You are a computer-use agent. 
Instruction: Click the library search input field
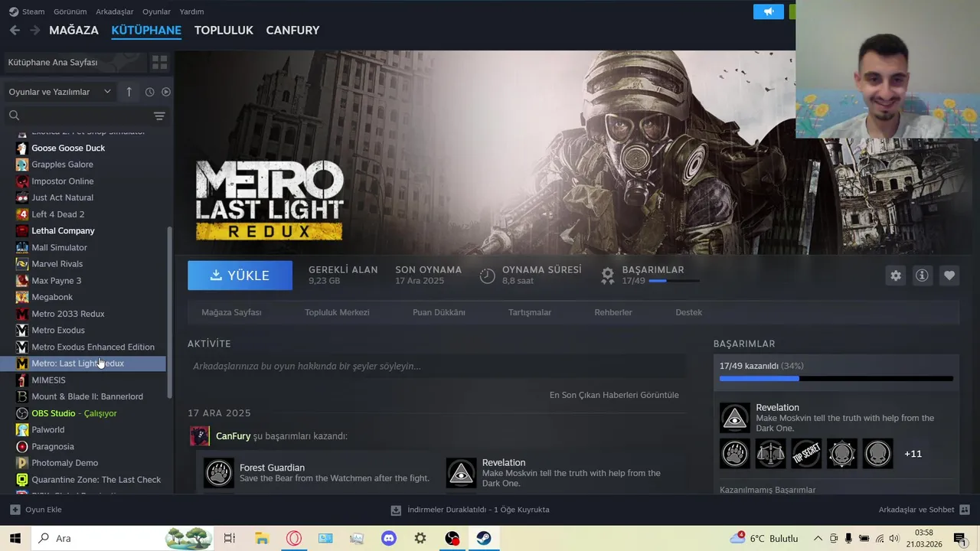tap(86, 116)
